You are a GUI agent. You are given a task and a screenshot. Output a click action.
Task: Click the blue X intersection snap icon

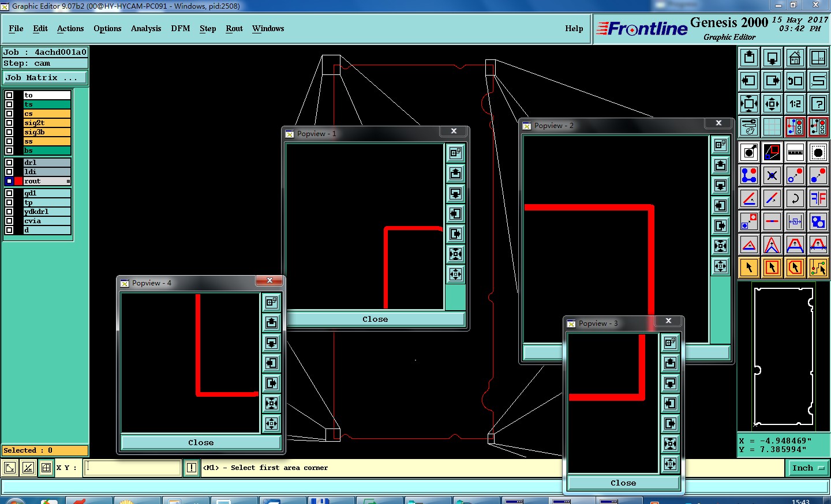[x=772, y=175]
